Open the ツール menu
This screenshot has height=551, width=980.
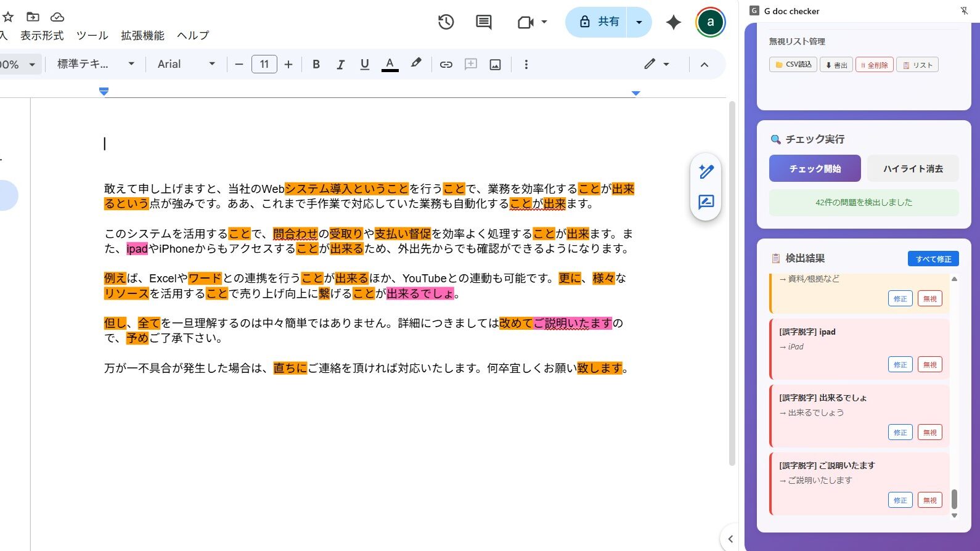point(92,36)
